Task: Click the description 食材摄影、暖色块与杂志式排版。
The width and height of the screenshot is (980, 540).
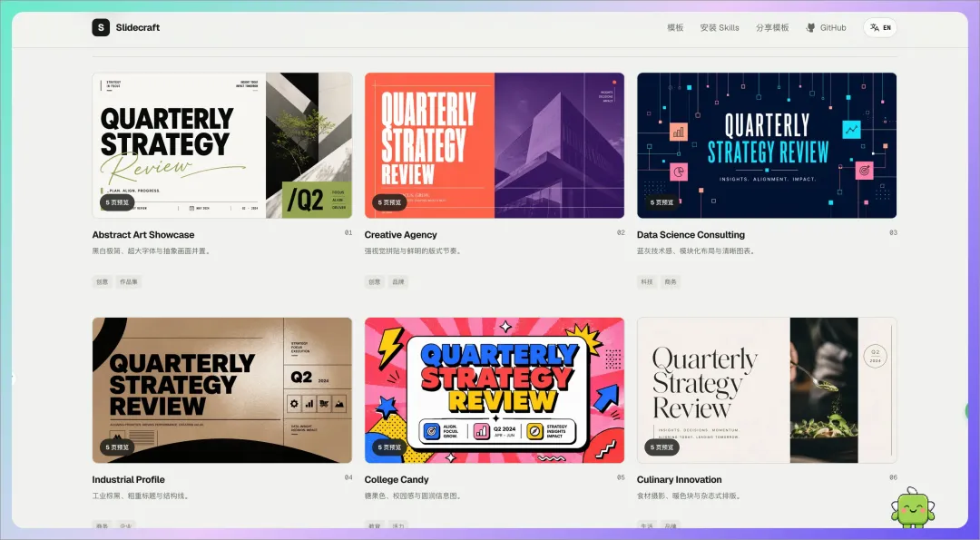Action: 690,496
